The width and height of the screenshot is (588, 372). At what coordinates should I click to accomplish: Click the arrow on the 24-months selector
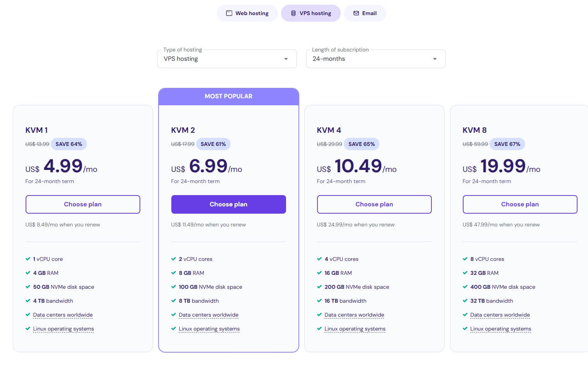435,59
